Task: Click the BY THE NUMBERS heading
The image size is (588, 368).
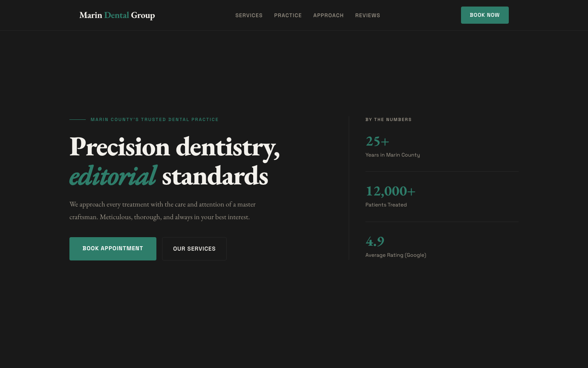Action: [x=388, y=119]
